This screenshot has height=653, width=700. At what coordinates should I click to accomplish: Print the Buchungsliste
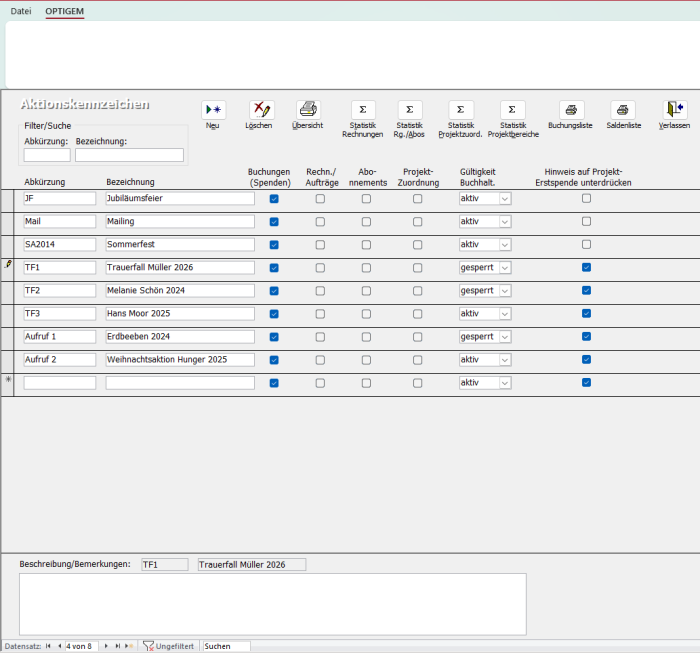(570, 110)
